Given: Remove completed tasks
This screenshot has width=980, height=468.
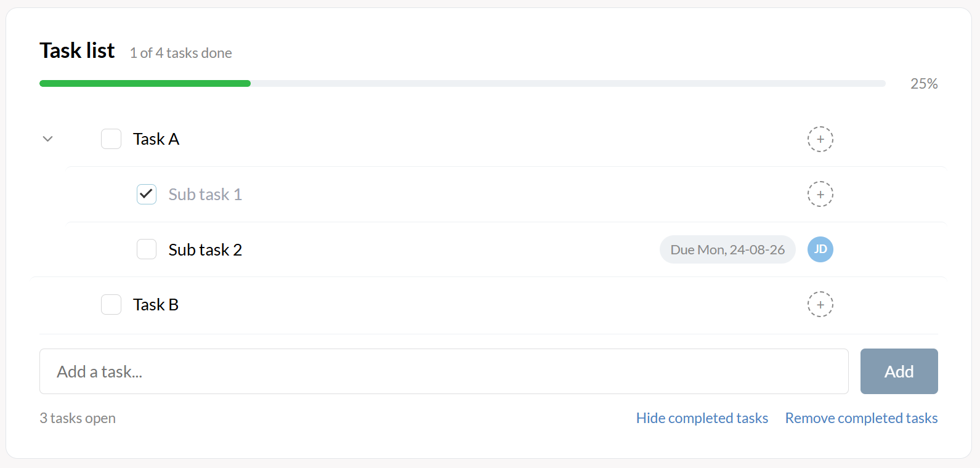Looking at the screenshot, I should (861, 418).
